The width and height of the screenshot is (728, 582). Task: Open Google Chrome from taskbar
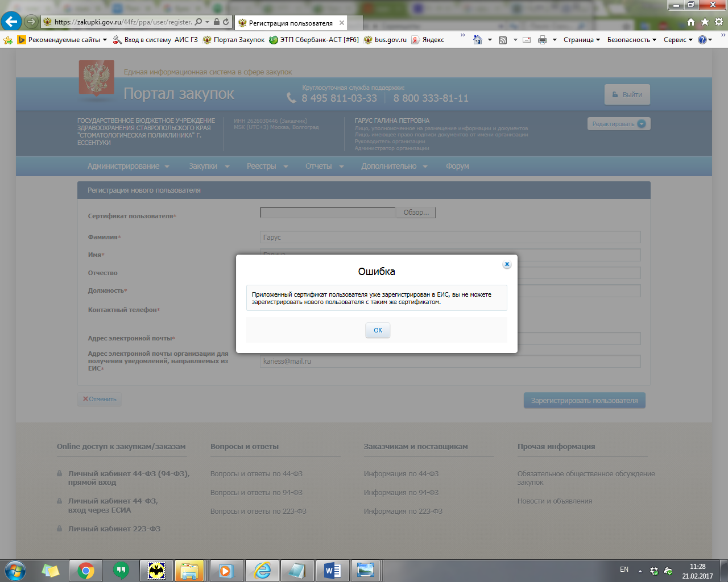coord(86,570)
